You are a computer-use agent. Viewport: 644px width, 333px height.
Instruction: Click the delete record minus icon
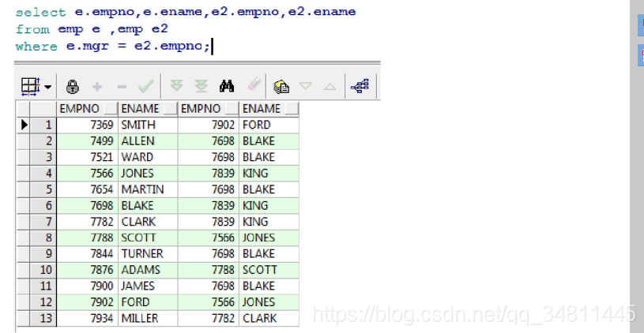click(x=122, y=87)
